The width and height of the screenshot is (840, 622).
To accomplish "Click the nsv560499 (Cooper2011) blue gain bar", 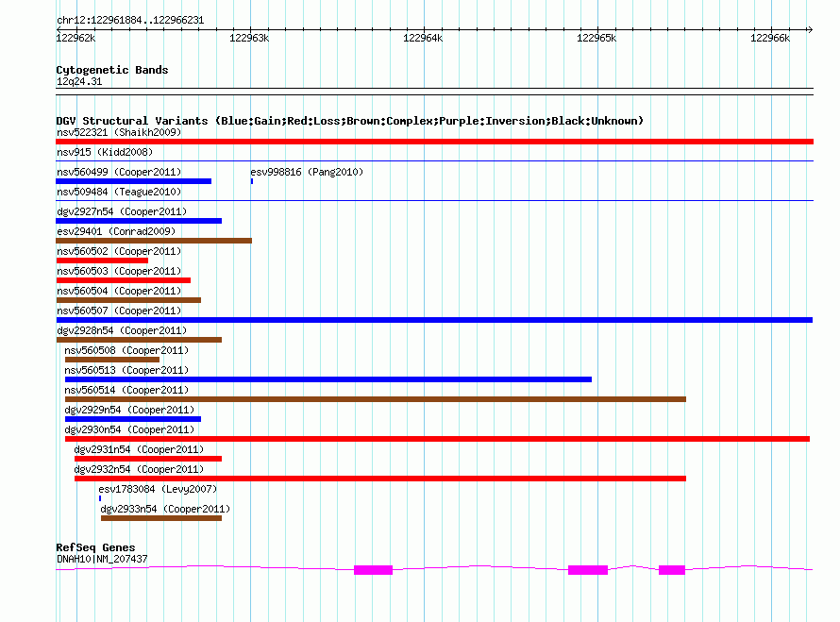I will pyautogui.click(x=133, y=181).
